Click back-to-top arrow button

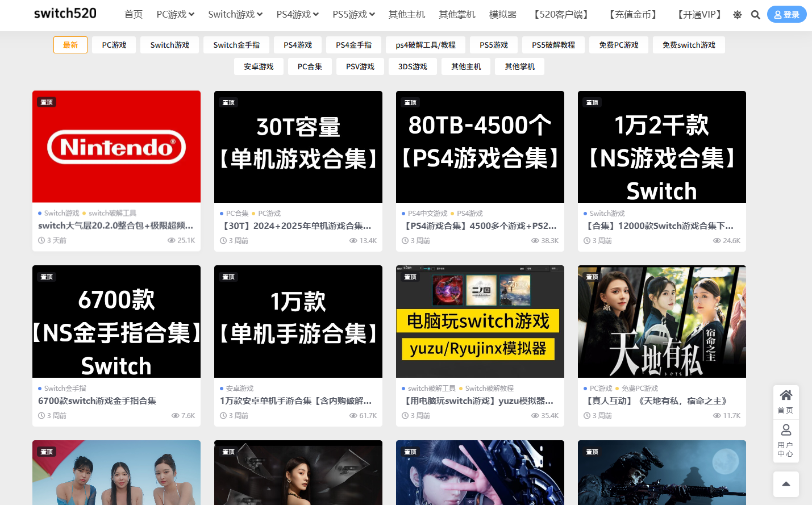[x=786, y=484]
